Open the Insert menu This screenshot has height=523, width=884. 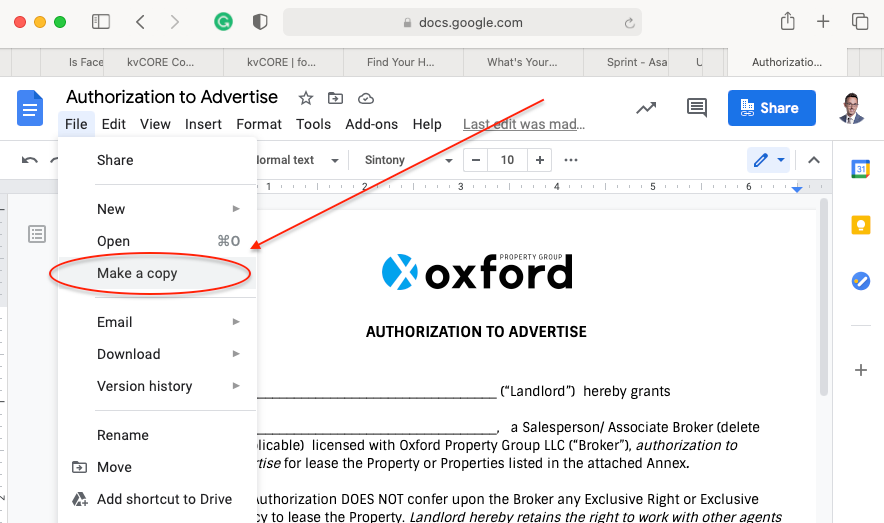[203, 124]
